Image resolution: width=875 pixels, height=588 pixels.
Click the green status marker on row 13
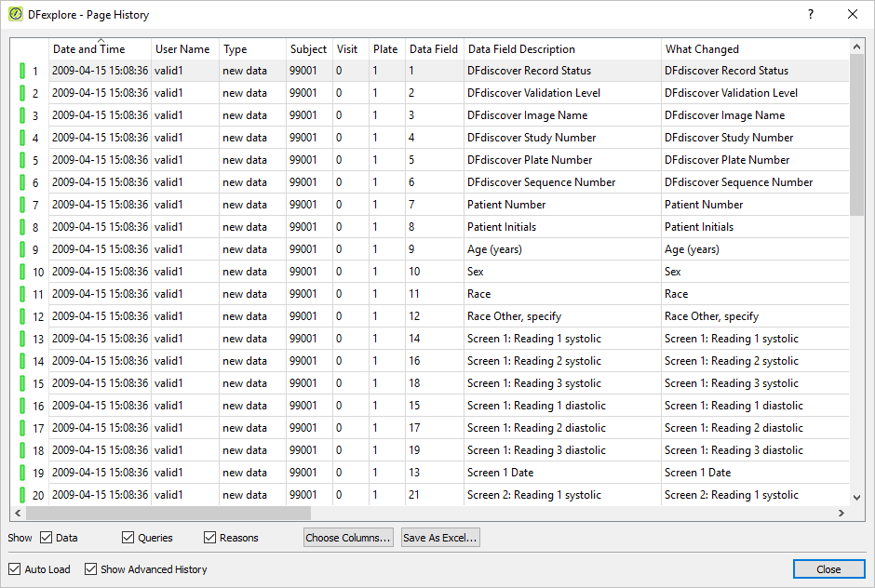pos(22,339)
